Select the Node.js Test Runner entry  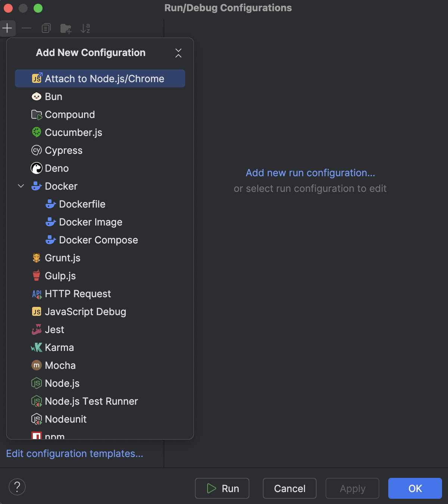[x=91, y=401]
